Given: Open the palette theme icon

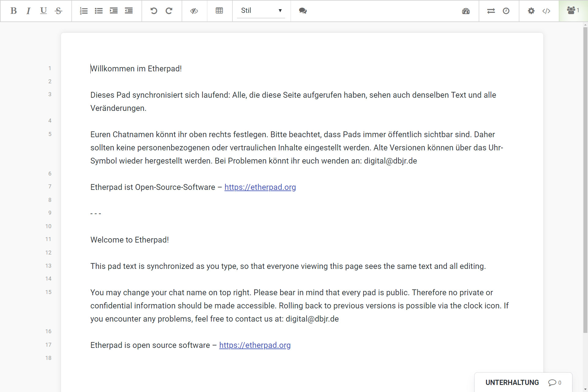Looking at the screenshot, I should (466, 11).
